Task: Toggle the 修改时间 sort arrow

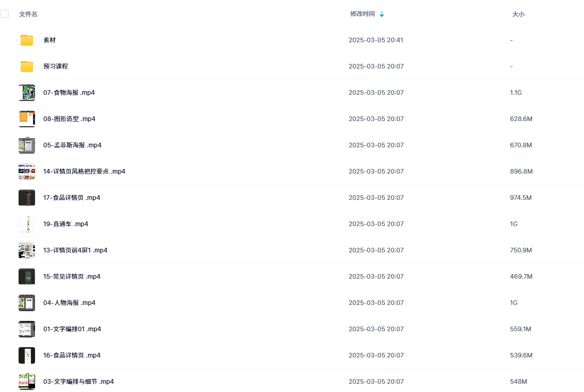Action: click(x=381, y=14)
